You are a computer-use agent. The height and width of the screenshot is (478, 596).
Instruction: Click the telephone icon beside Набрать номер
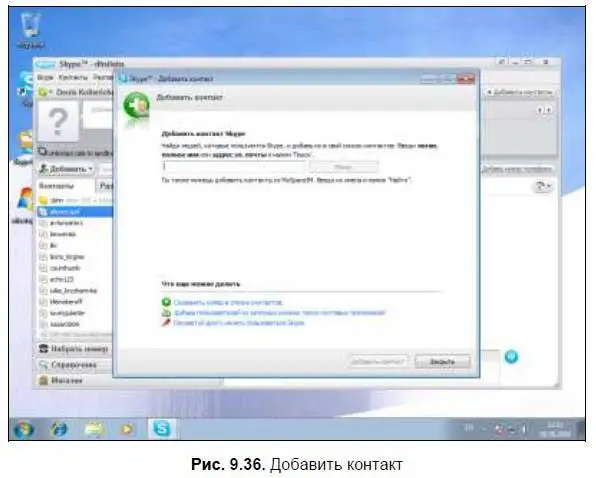44,348
